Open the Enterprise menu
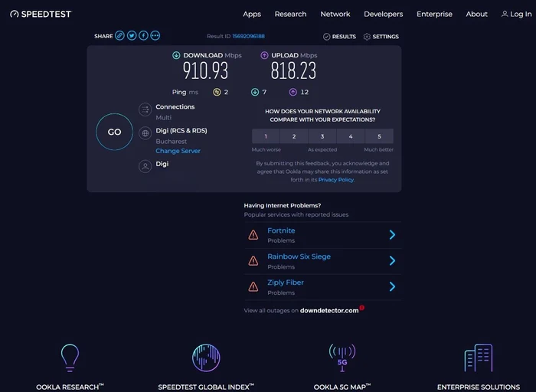Screen dimensions: 536x392 point(434,15)
